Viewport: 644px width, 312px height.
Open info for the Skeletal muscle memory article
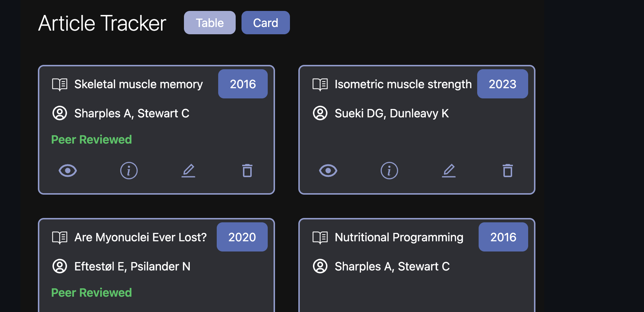point(129,170)
